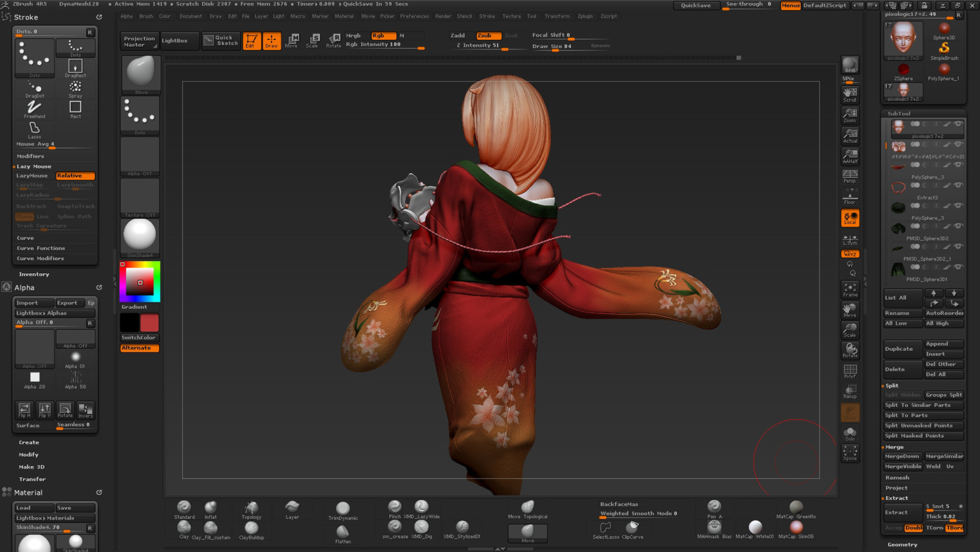Click the Frame mesh button
This screenshot has width=980, height=552.
(x=850, y=290)
